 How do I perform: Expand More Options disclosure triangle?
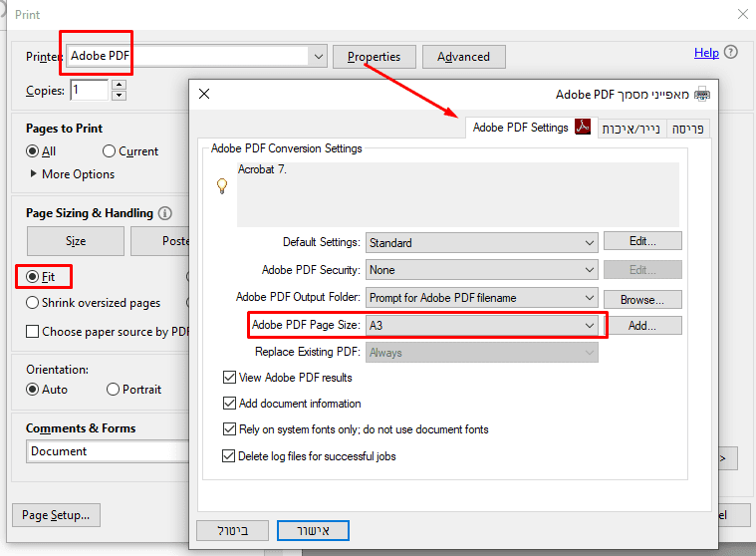(33, 173)
